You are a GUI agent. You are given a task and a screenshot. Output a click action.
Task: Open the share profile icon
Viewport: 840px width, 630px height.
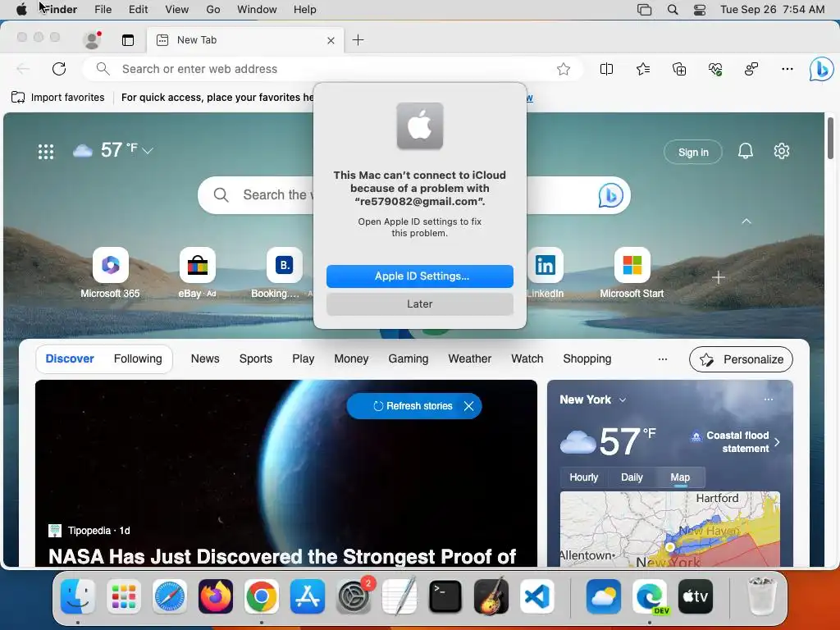(751, 69)
